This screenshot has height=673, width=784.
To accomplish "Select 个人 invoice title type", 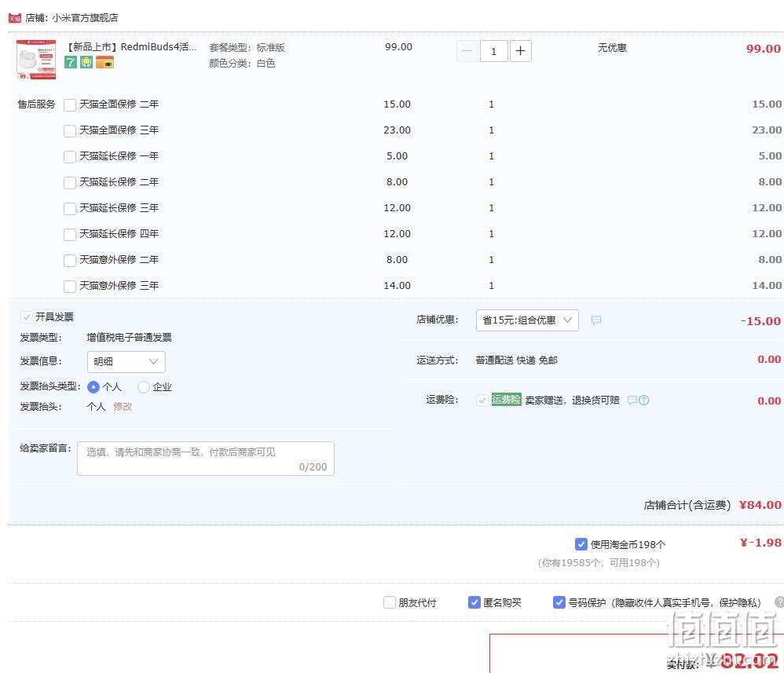I will point(93,387).
